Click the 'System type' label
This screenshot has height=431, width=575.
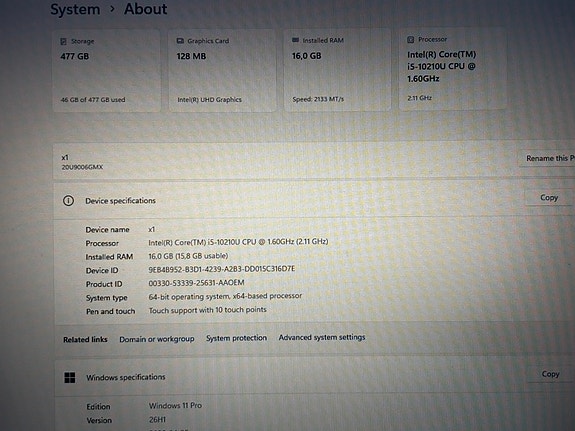[107, 298]
